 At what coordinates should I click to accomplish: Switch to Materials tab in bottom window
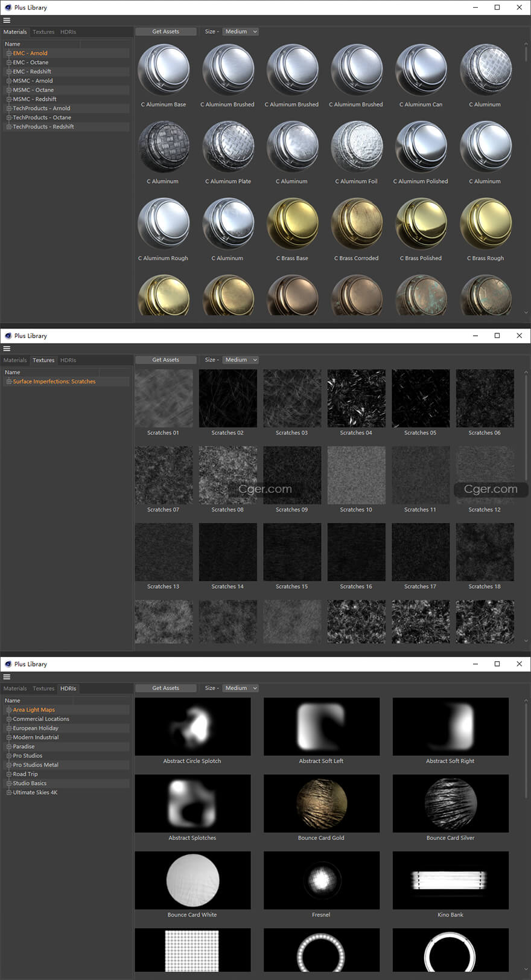pos(15,688)
